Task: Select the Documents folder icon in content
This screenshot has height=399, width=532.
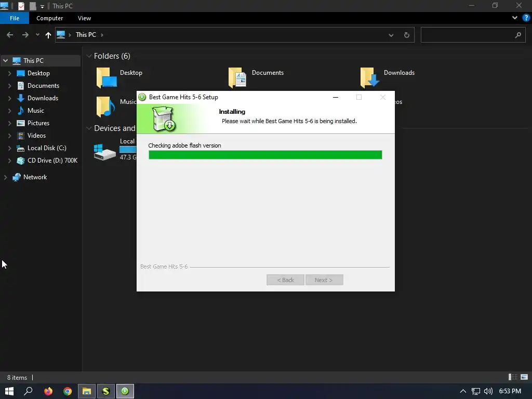Action: pyautogui.click(x=237, y=77)
